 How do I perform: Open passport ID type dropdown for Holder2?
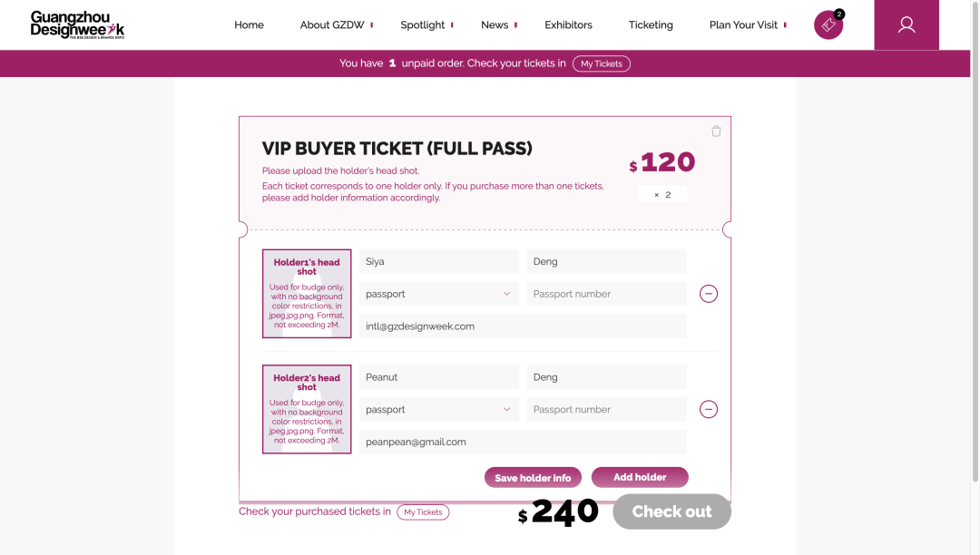[438, 409]
